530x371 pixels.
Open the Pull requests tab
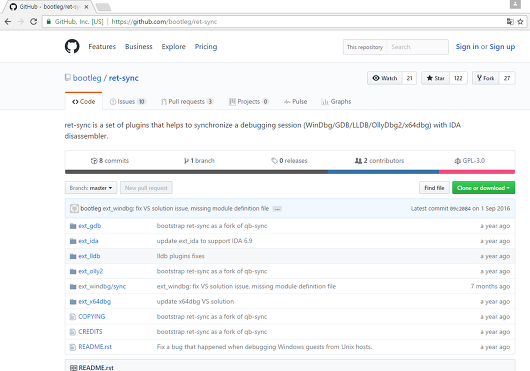point(187,102)
